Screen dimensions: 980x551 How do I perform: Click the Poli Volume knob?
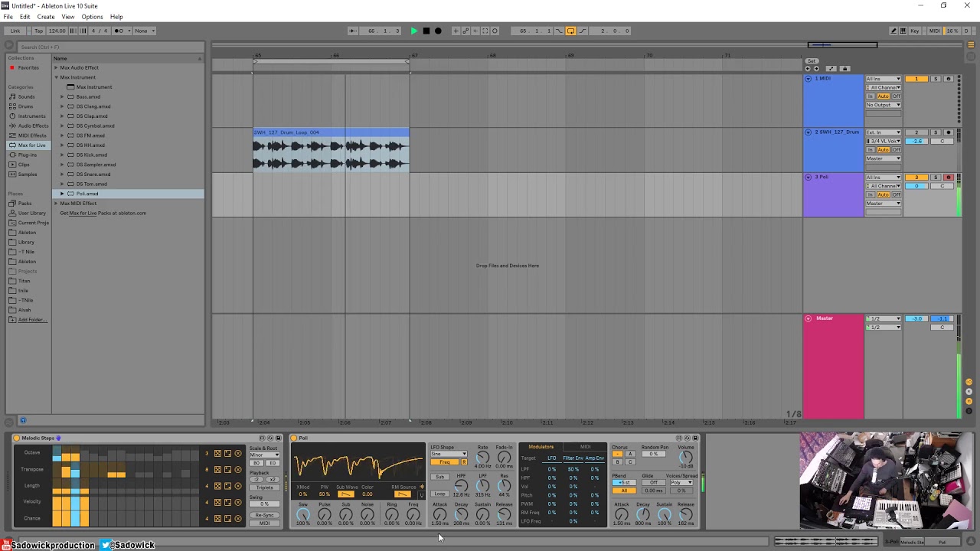tap(686, 457)
